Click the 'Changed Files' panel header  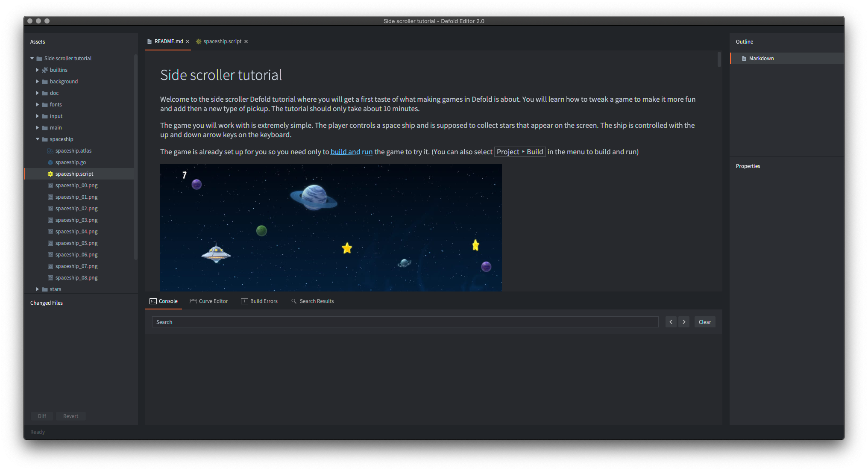(x=47, y=303)
